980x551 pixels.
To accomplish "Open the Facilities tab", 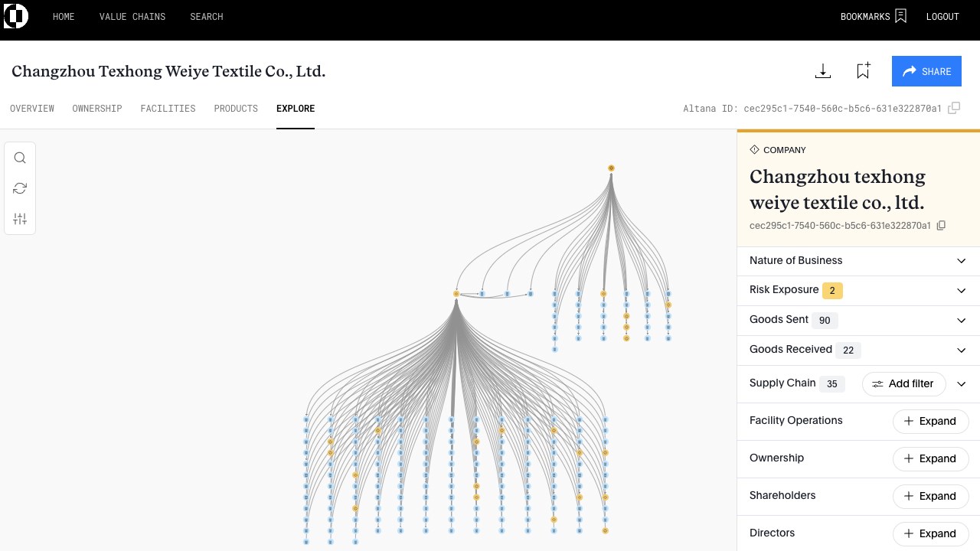I will [168, 109].
